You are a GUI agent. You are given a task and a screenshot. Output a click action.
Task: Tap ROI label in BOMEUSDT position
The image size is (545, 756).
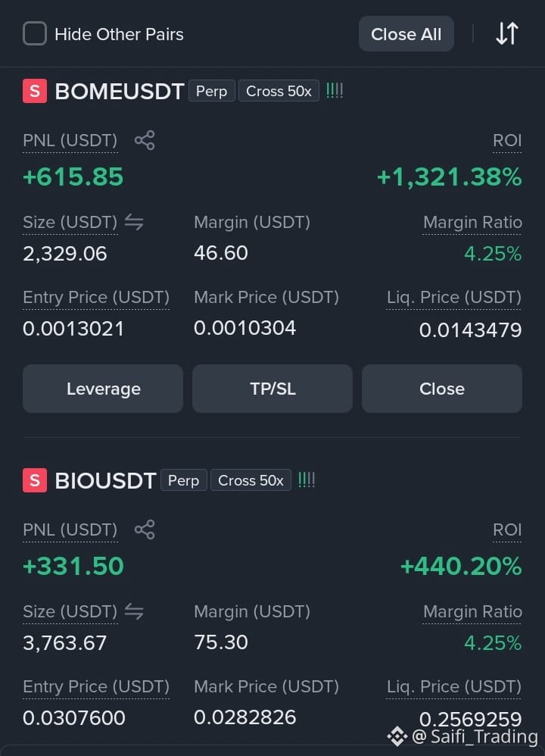(507, 140)
